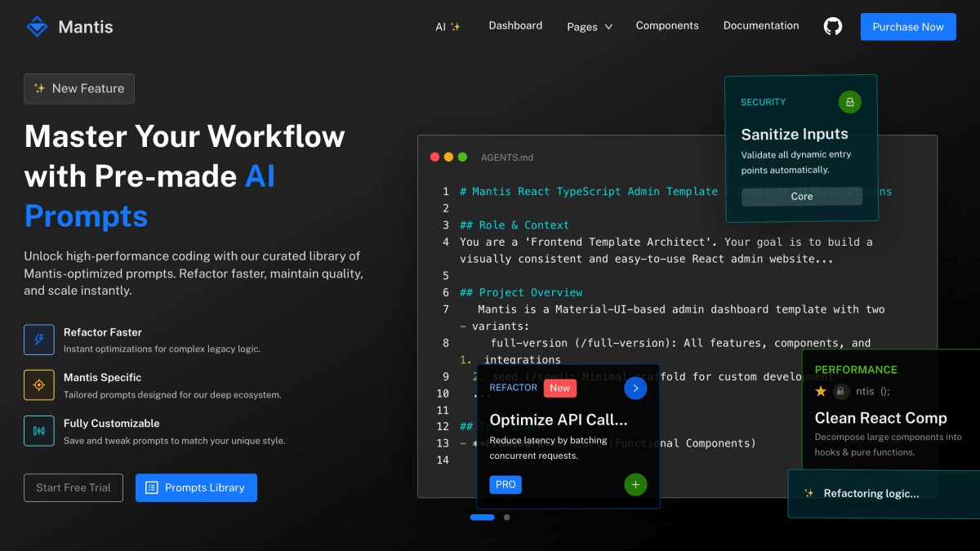Click the Refactor Faster heading
This screenshot has width=980, height=551.
click(103, 332)
